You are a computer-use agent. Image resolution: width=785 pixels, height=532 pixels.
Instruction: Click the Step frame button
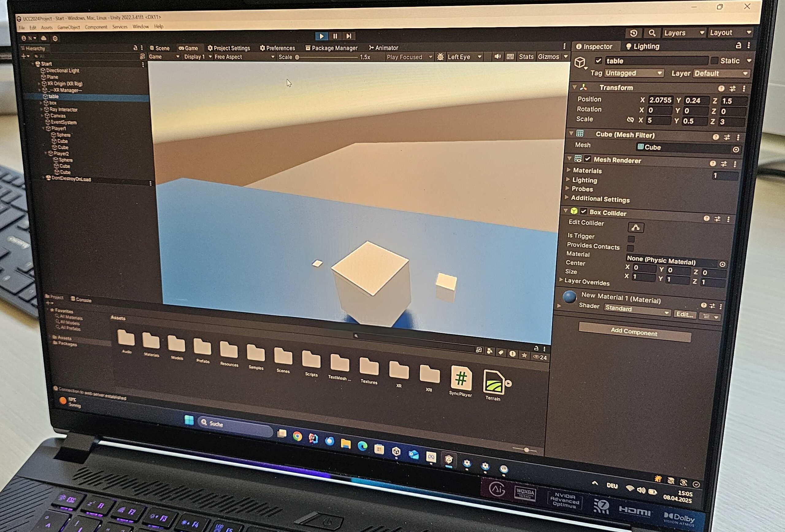pos(349,36)
